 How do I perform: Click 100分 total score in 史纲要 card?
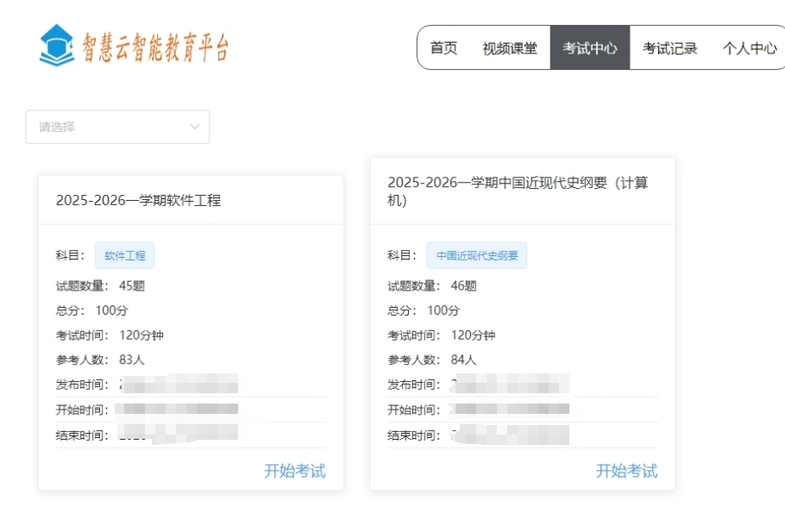tap(443, 310)
